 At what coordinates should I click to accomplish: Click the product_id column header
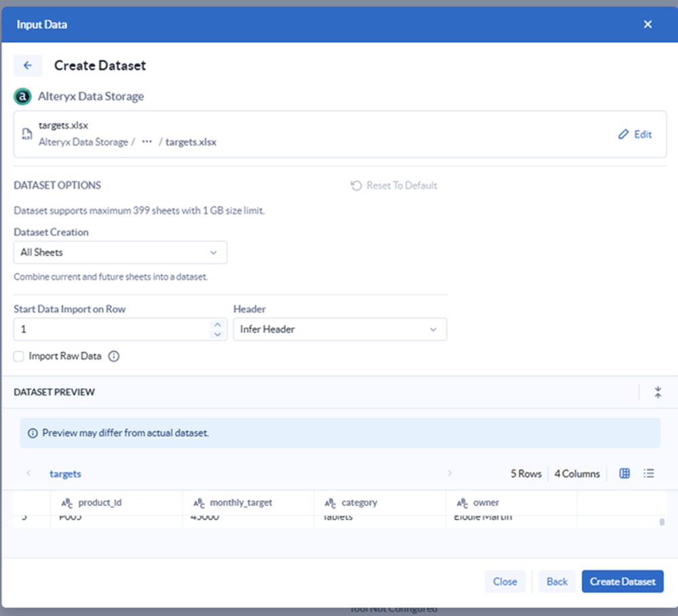(116, 503)
